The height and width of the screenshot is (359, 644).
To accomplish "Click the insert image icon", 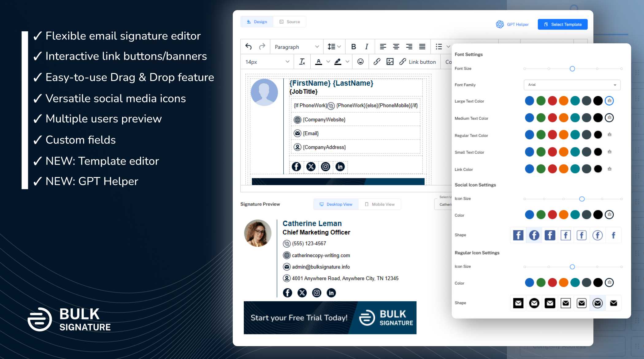I will (389, 62).
